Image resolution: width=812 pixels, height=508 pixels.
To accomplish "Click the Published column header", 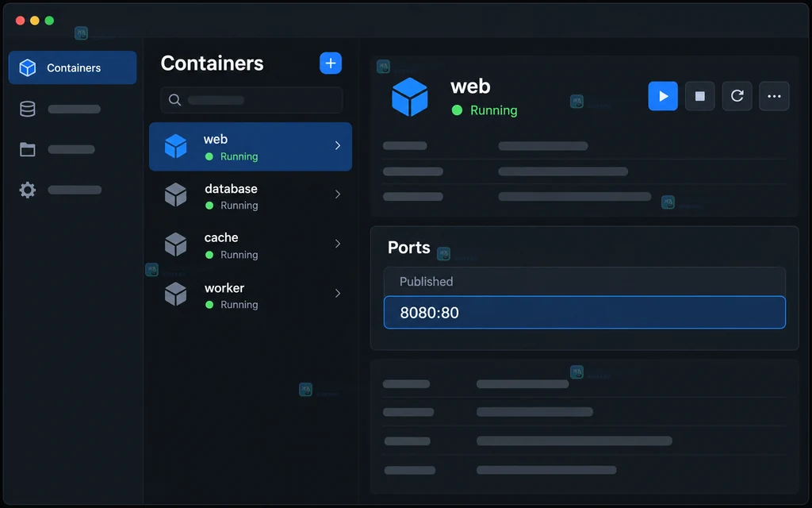I will point(426,282).
